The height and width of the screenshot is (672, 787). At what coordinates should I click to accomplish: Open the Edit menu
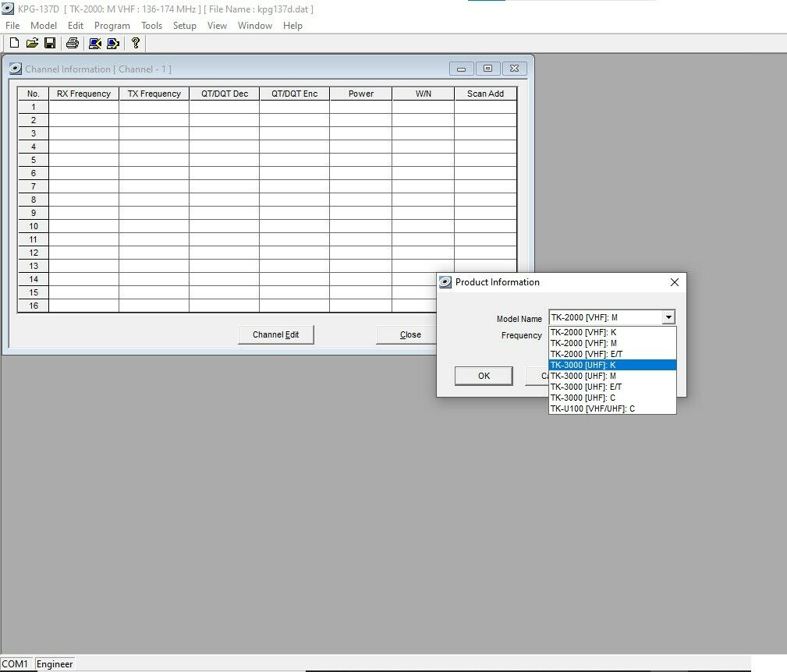pyautogui.click(x=76, y=26)
